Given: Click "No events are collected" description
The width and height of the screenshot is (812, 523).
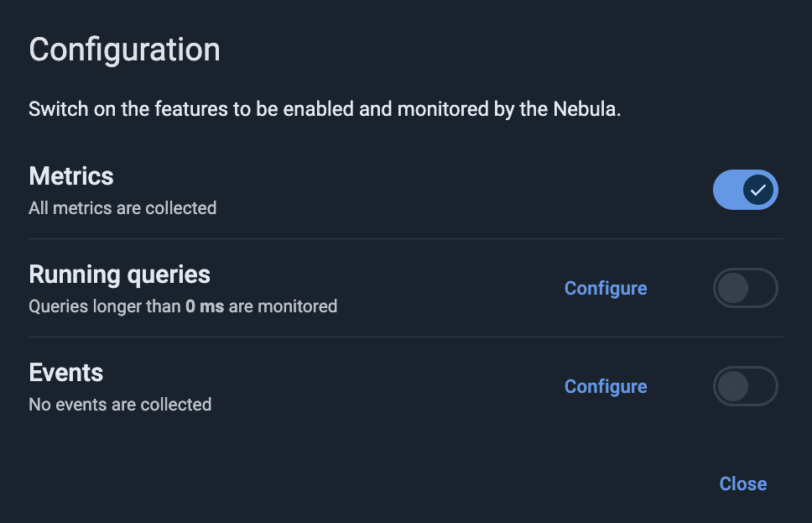Looking at the screenshot, I should 120,405.
